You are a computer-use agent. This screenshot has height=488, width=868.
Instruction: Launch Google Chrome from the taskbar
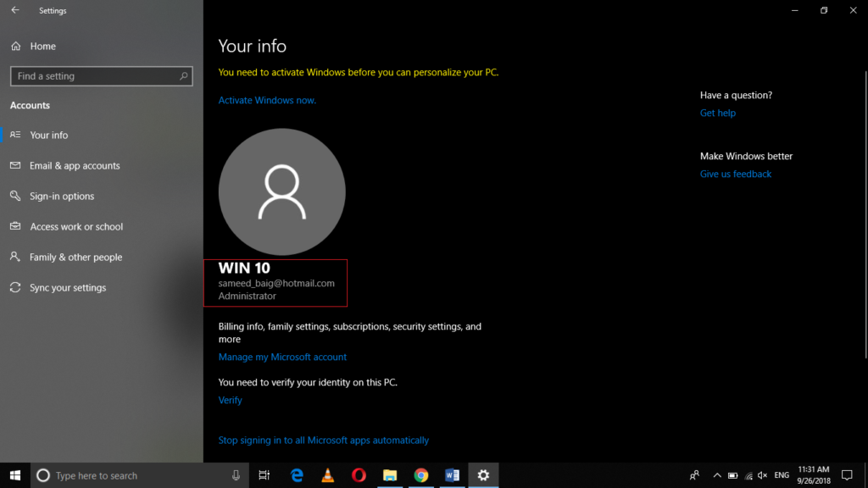(x=421, y=475)
